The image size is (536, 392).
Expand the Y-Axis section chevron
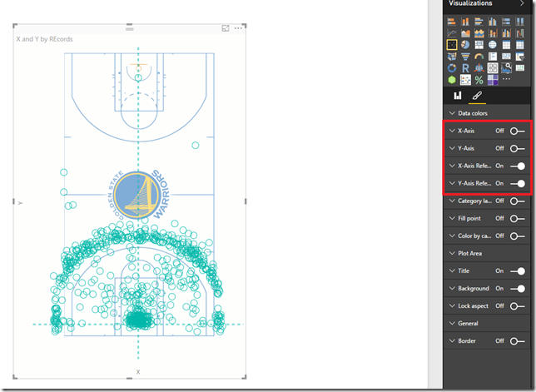point(452,148)
